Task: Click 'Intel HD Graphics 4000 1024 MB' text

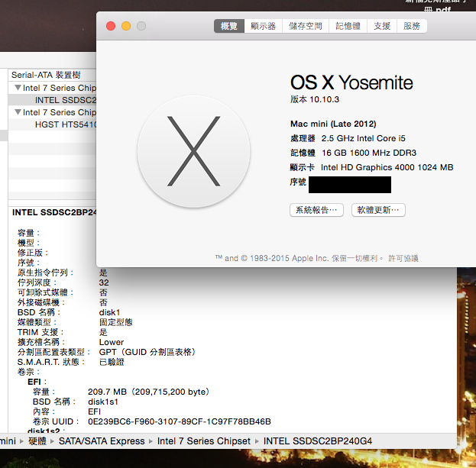Action: (x=387, y=167)
